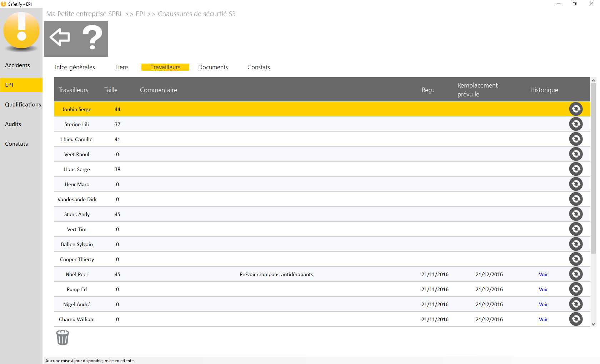The image size is (600, 364).
Task: Open Constats in the sidebar
Action: [x=16, y=144]
